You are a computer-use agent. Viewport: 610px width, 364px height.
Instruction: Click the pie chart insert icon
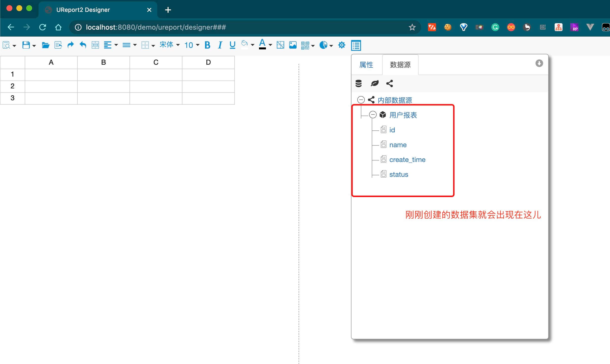323,45
